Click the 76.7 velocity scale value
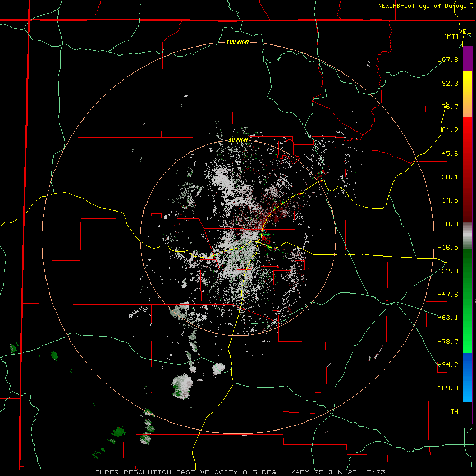The height and width of the screenshot is (476, 476). (x=450, y=106)
